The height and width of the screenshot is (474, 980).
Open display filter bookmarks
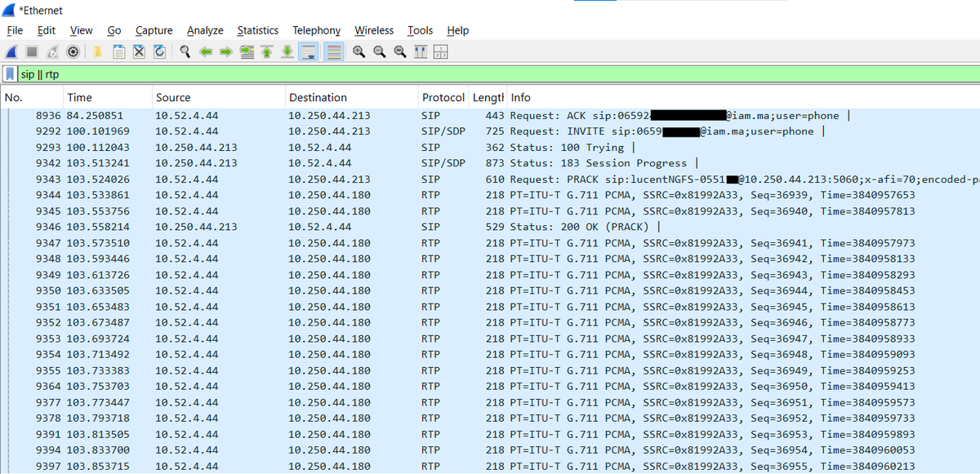[11, 74]
